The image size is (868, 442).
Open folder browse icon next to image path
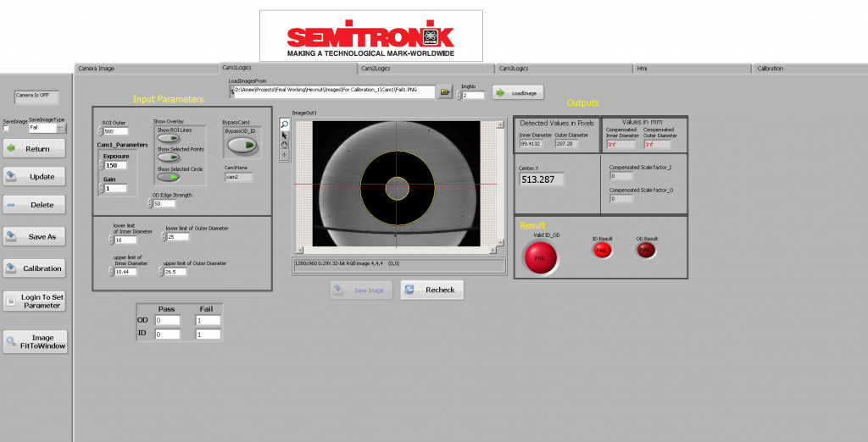(445, 92)
